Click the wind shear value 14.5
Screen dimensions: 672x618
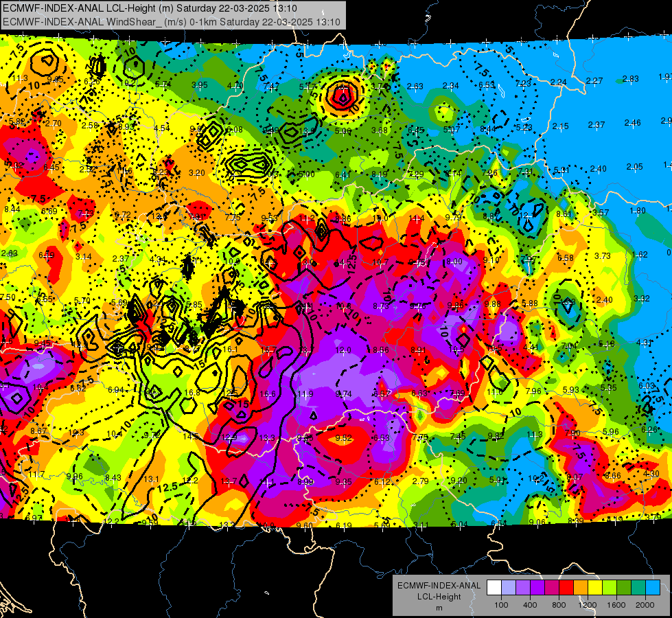191,436
